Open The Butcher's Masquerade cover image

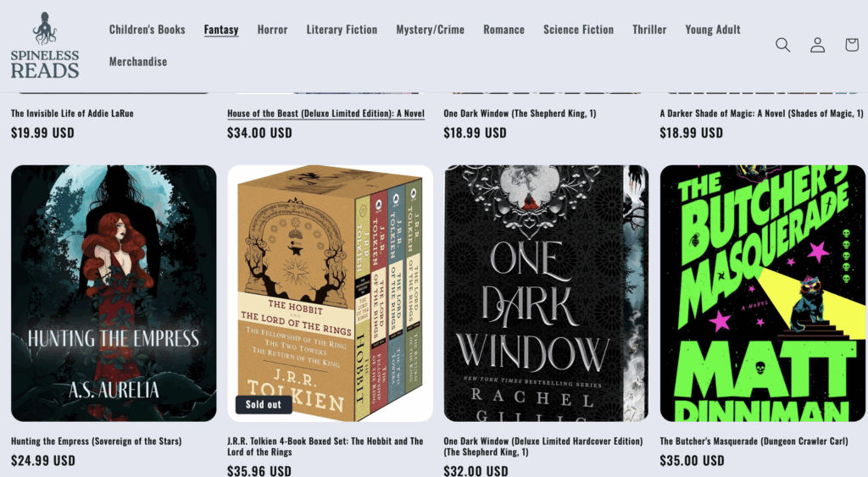762,293
